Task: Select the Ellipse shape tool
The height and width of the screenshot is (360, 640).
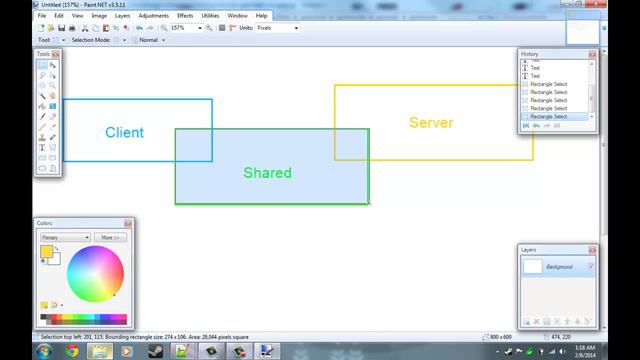Action: point(42,168)
